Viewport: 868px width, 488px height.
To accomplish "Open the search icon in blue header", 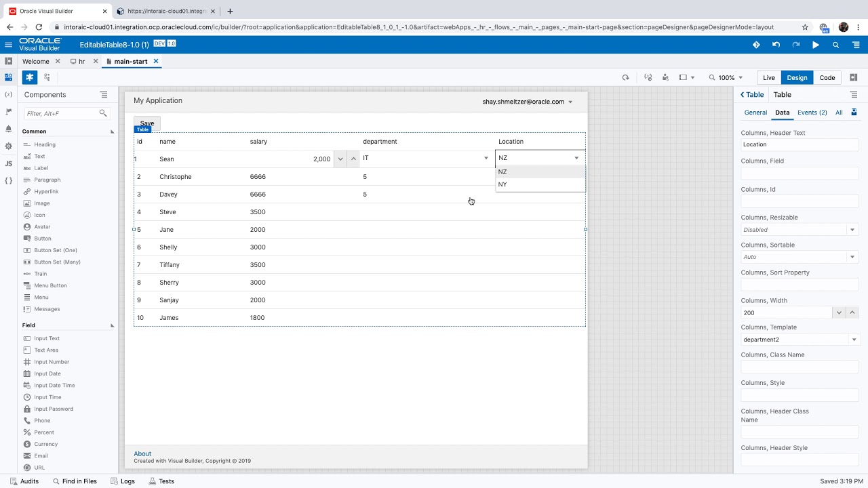I will (835, 45).
